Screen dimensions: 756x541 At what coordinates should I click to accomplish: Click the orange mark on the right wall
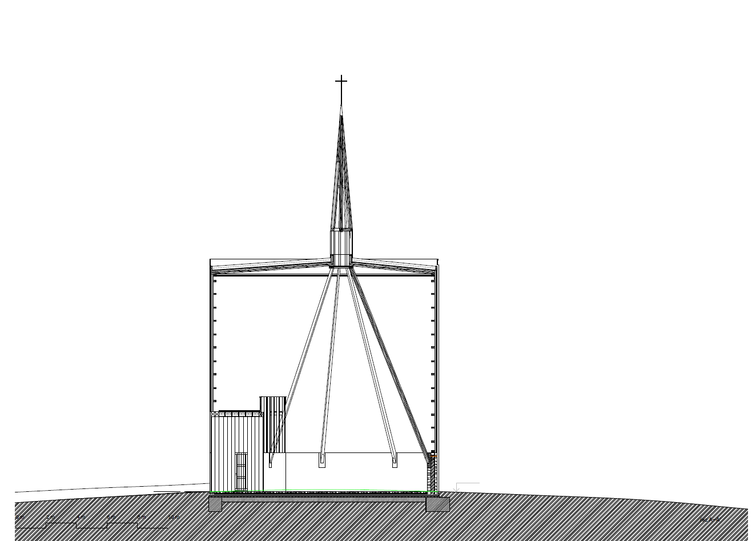click(x=433, y=456)
